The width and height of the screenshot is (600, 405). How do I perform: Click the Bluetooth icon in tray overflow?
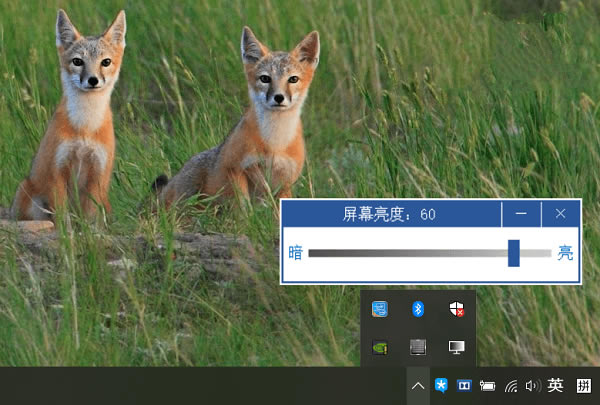coord(419,310)
